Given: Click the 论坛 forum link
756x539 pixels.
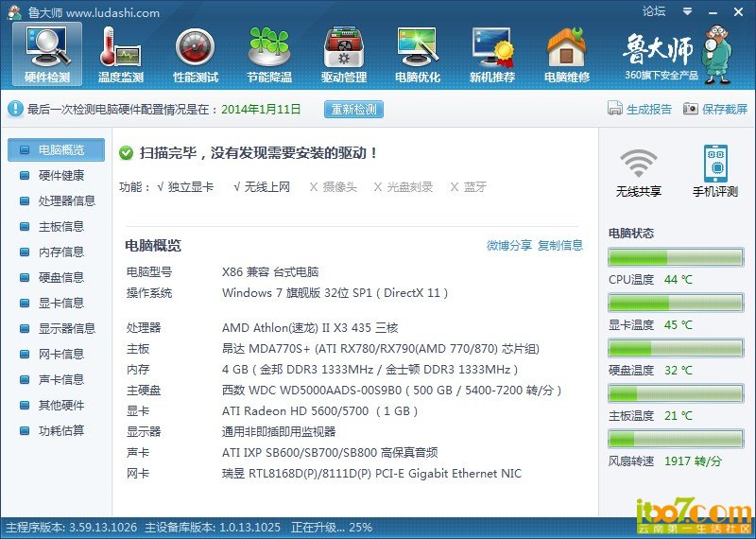Looking at the screenshot, I should click(654, 11).
